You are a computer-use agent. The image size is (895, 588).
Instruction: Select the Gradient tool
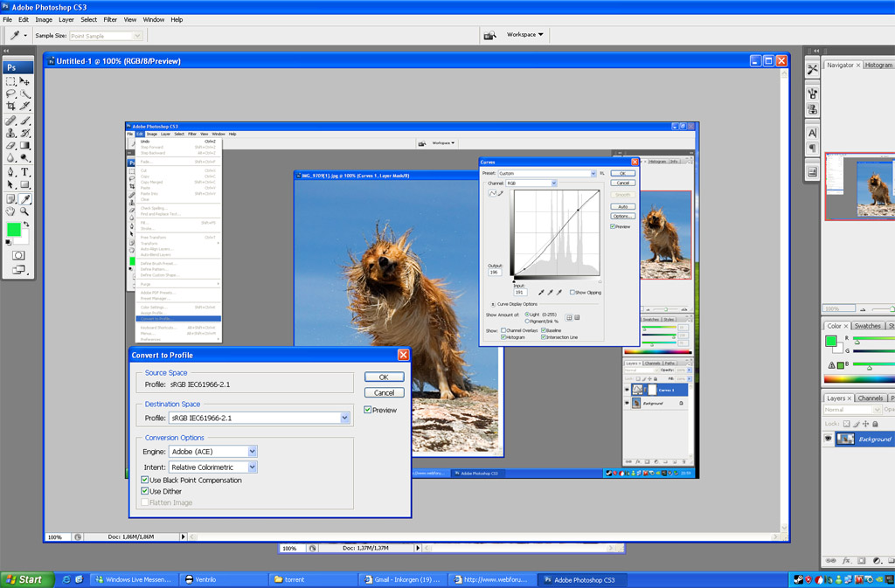coord(24,145)
